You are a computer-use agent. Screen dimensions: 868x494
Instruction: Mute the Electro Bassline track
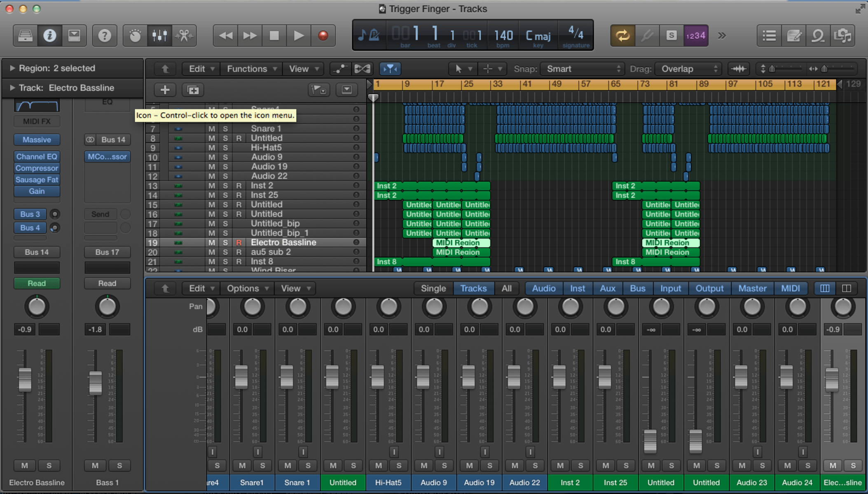pos(212,242)
